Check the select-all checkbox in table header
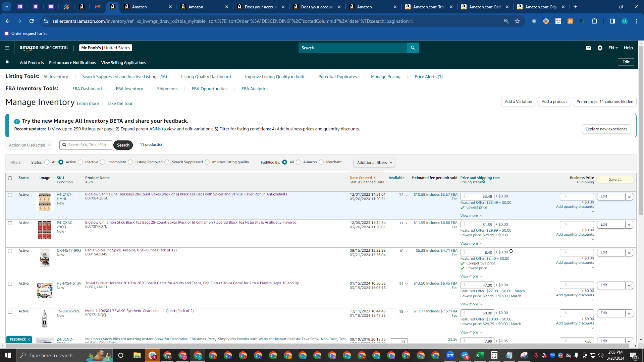 click(x=10, y=178)
